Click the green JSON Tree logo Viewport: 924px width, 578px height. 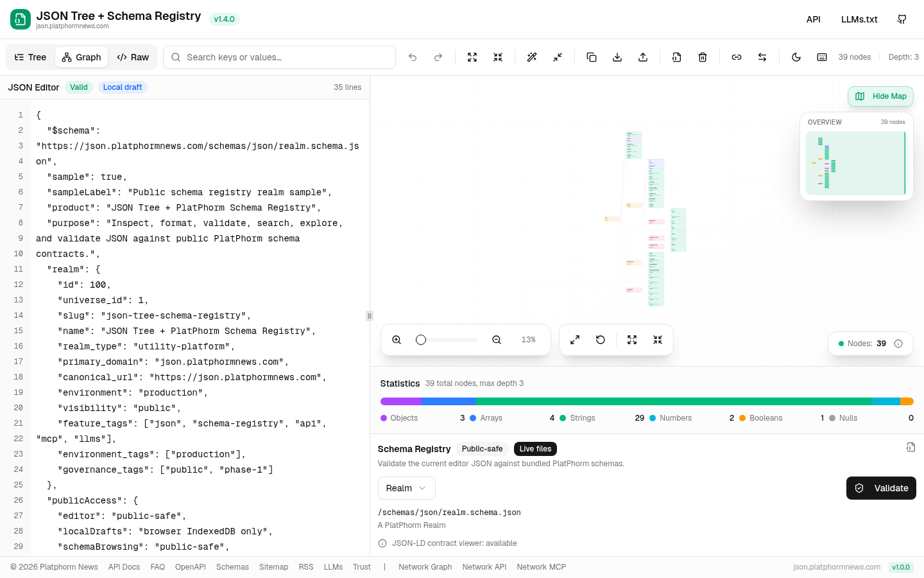click(21, 19)
